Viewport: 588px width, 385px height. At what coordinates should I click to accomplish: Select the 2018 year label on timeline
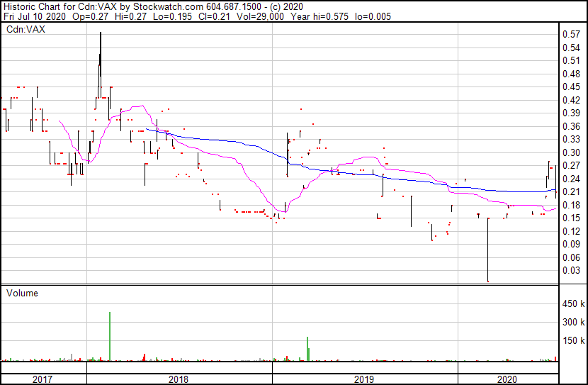tap(179, 379)
